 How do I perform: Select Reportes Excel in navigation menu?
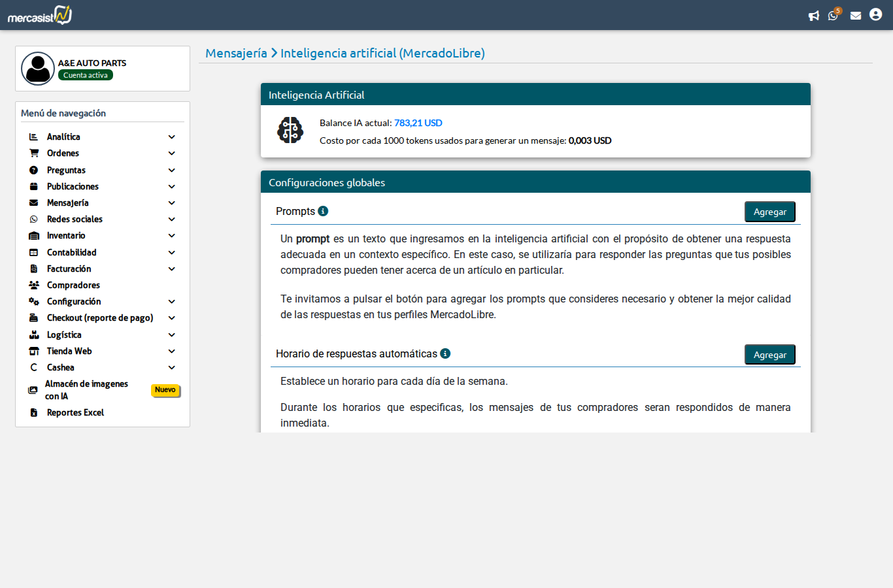[x=75, y=413]
